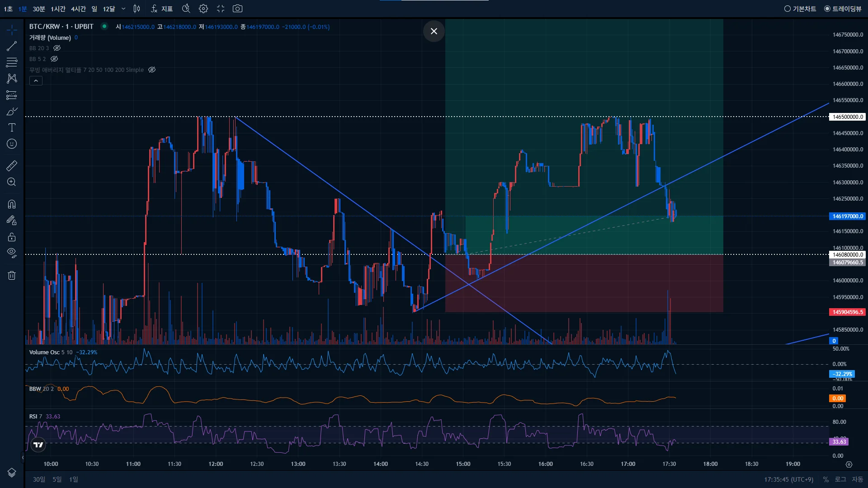Pick the ruler measure tool
868x488 pixels.
click(x=12, y=166)
